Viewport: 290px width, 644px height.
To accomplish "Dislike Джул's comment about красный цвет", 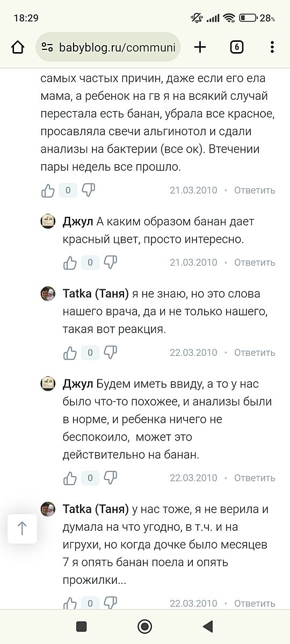I will click(x=111, y=262).
